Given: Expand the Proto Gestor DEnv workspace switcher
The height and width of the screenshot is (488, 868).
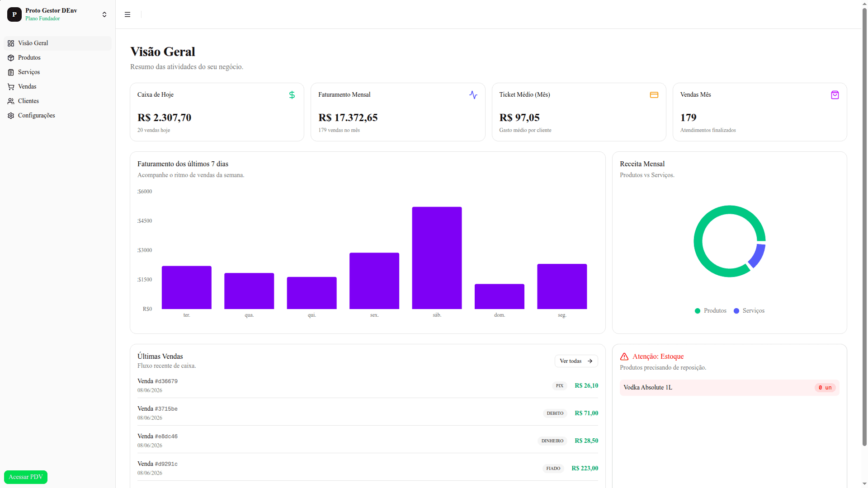Looking at the screenshot, I should [58, 14].
